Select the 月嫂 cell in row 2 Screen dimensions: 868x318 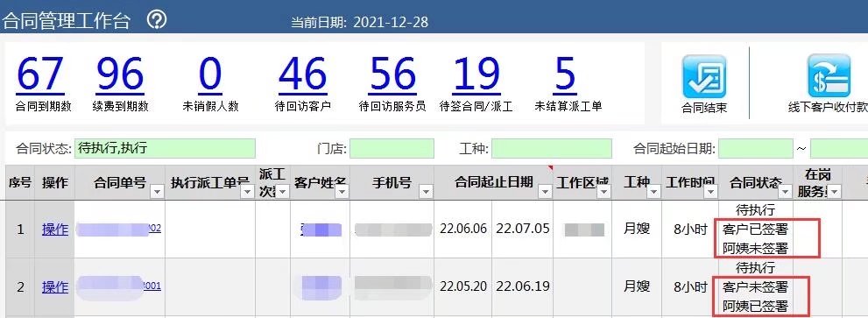coord(637,287)
